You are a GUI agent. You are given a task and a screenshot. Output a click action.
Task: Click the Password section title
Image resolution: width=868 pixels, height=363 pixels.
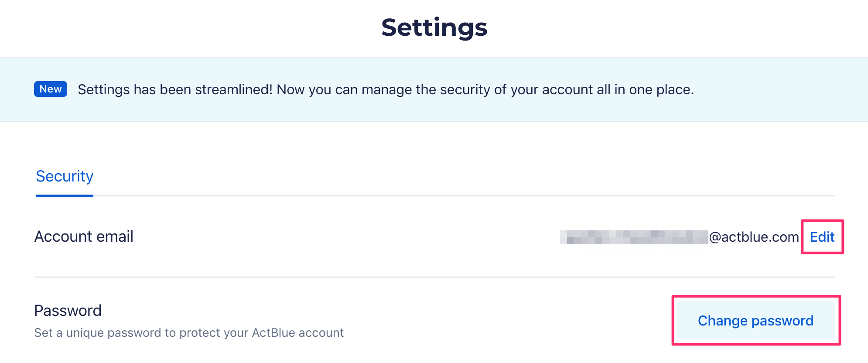click(68, 311)
